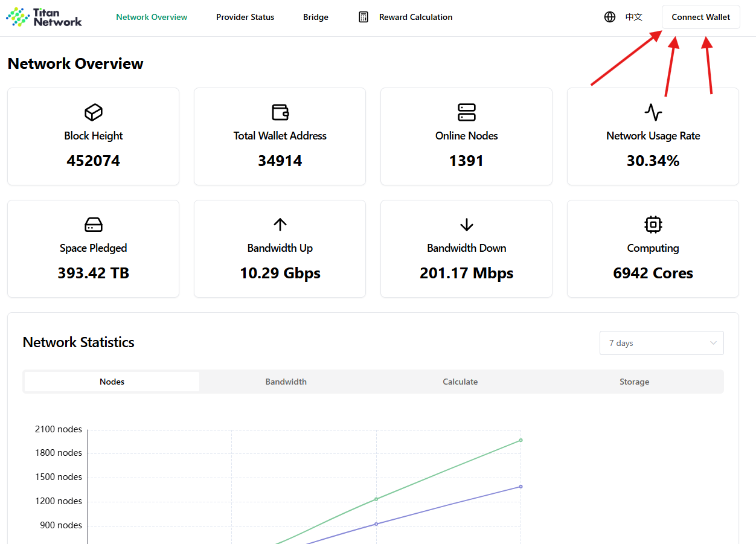Click the Bandwidth Up value 10.29 Gbps
The width and height of the screenshot is (756, 544).
280,274
